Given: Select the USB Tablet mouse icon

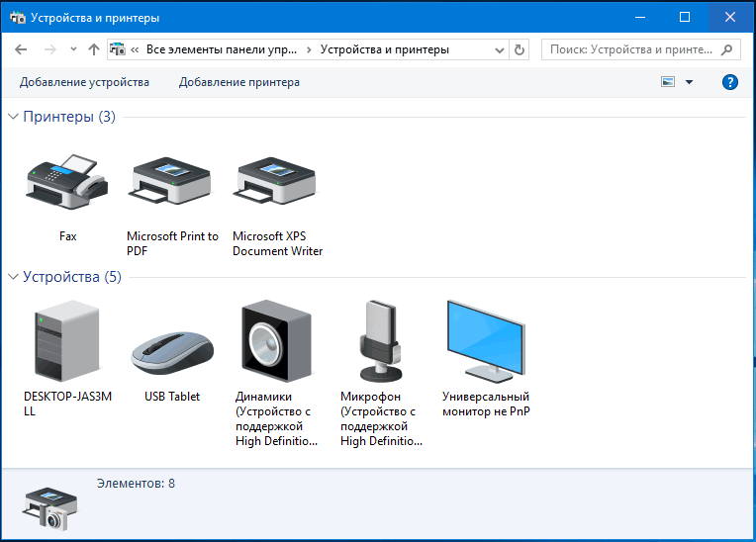Looking at the screenshot, I should (172, 353).
